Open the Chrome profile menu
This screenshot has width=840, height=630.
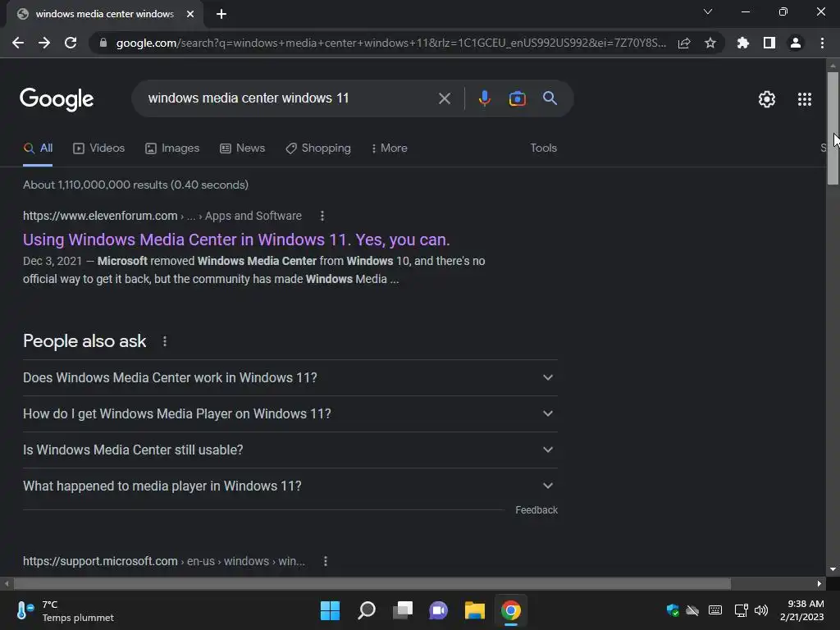(x=796, y=43)
